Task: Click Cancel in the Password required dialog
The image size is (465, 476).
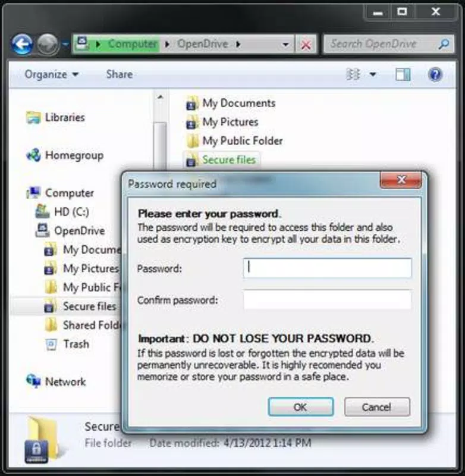Action: click(377, 407)
